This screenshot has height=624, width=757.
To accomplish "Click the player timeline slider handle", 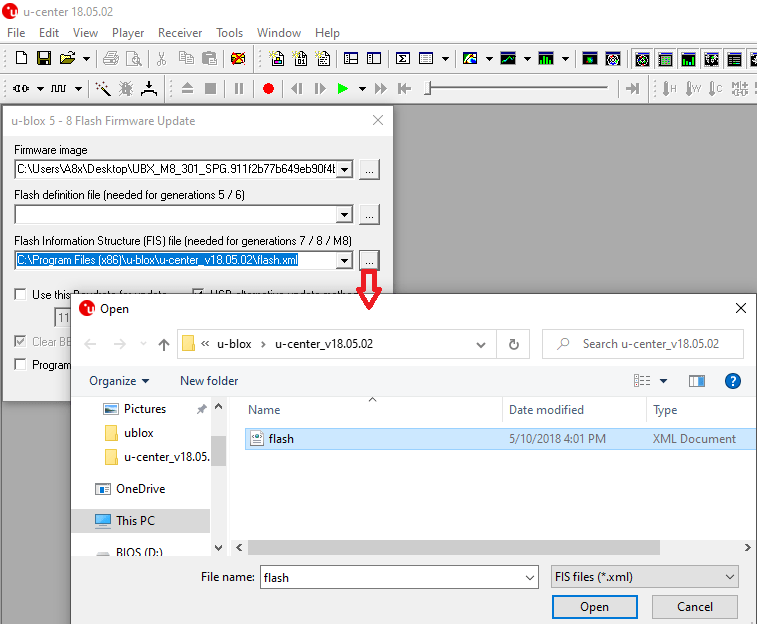I will tap(428, 88).
